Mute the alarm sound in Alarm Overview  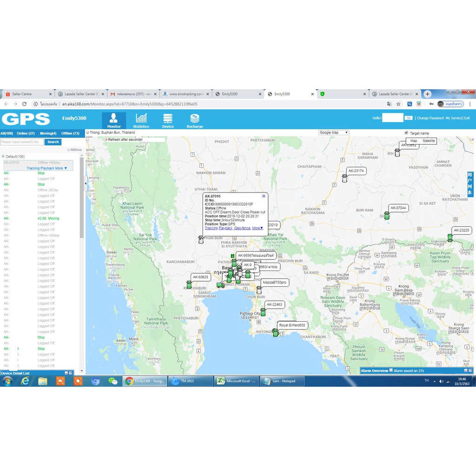coord(390,370)
